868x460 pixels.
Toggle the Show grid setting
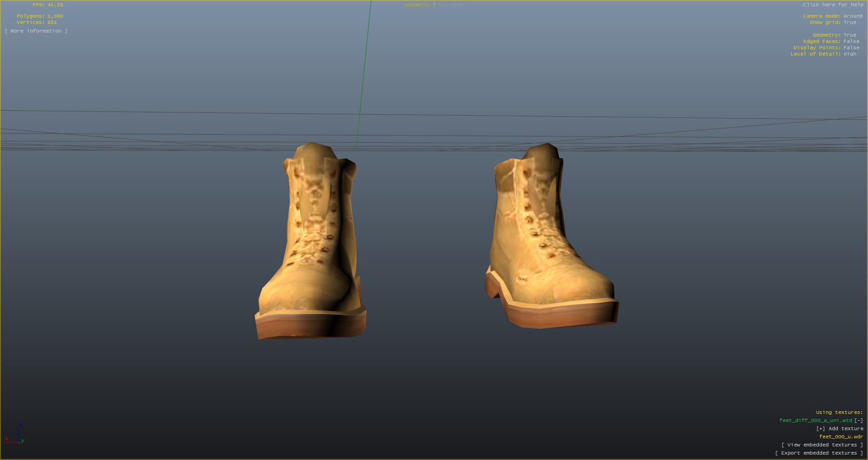[850, 22]
